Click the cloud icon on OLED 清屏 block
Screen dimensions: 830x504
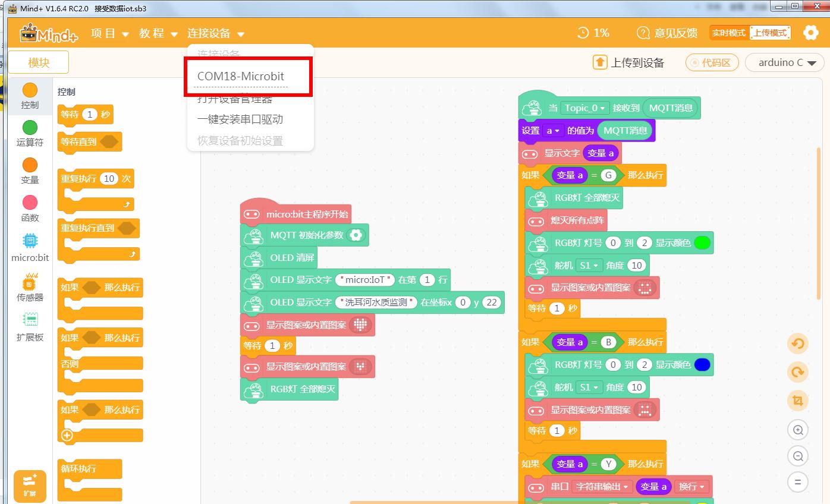[254, 258]
